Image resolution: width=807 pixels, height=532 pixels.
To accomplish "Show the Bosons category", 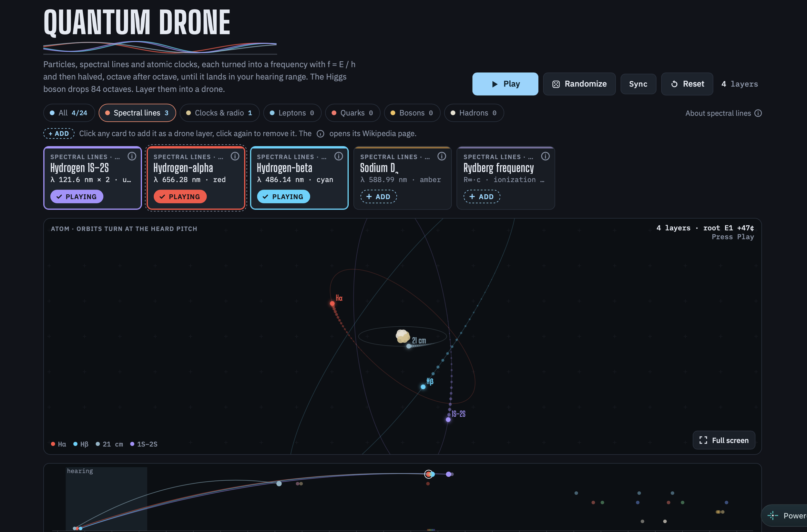I will click(x=412, y=113).
